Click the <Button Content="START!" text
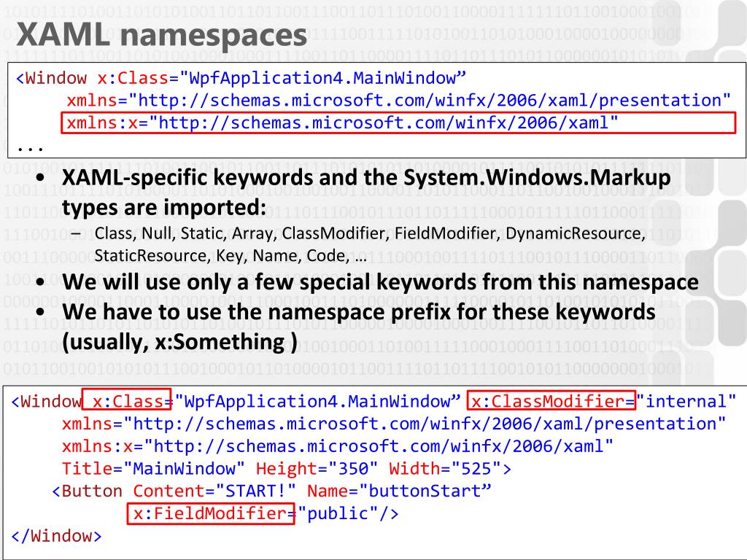Viewport: 747px width, 560px height. [174, 491]
